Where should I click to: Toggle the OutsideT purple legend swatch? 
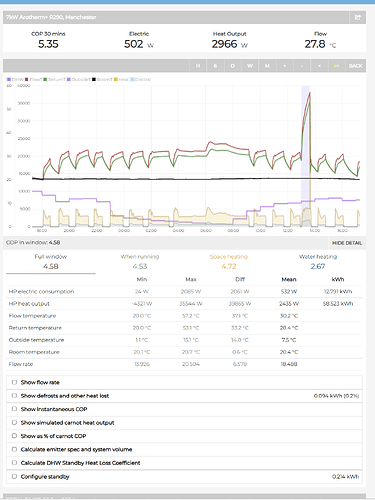click(69, 79)
